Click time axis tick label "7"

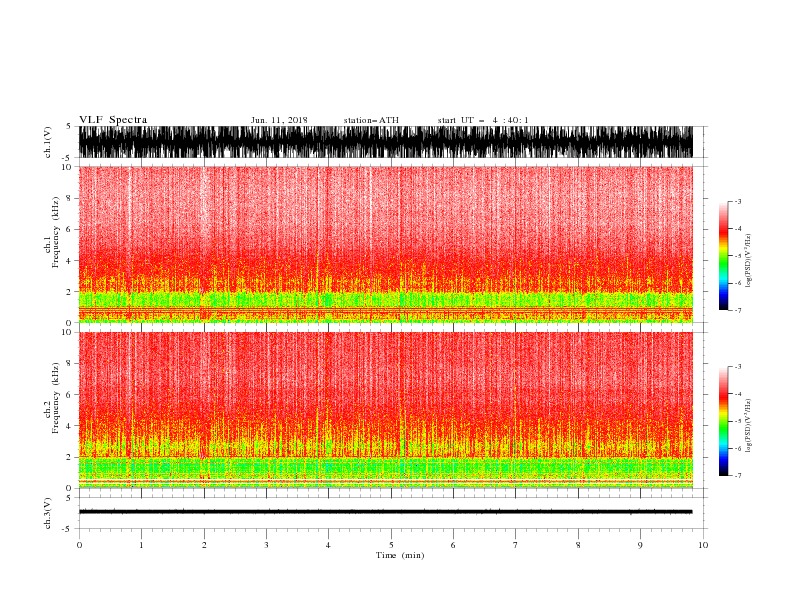[516, 545]
